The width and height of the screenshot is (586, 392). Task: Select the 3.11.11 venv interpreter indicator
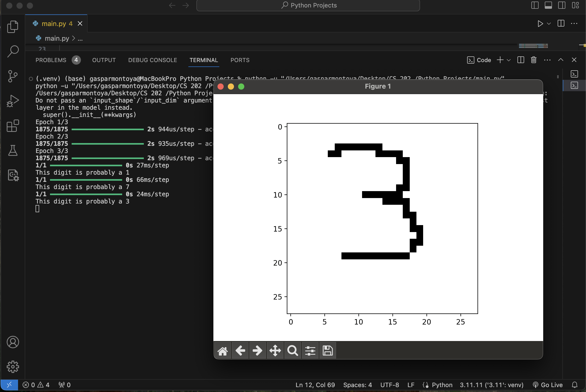492,385
